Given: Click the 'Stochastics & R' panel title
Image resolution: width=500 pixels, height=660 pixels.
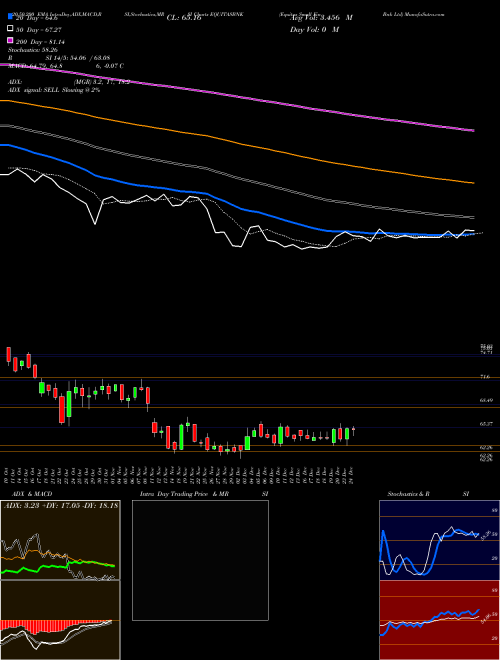Looking at the screenshot, I should 409,494.
